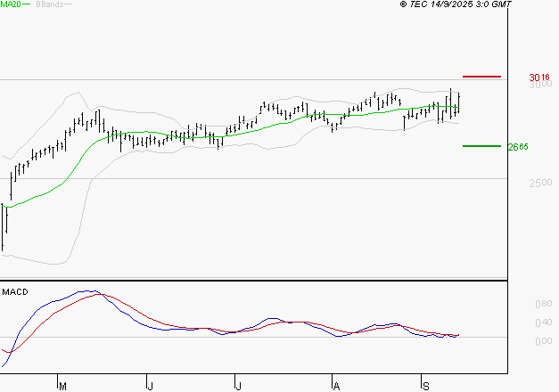Click the red resistance line marker
559x392 pixels.
pos(481,77)
